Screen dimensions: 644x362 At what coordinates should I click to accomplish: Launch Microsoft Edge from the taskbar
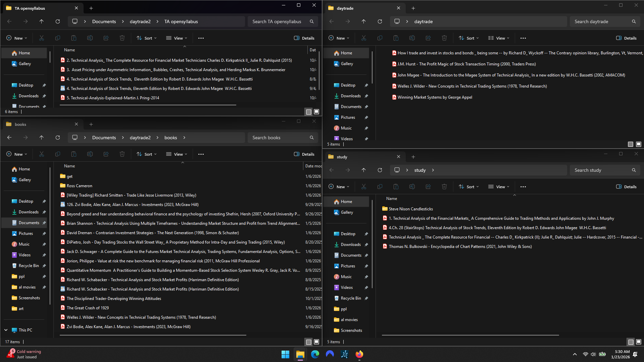click(315, 354)
